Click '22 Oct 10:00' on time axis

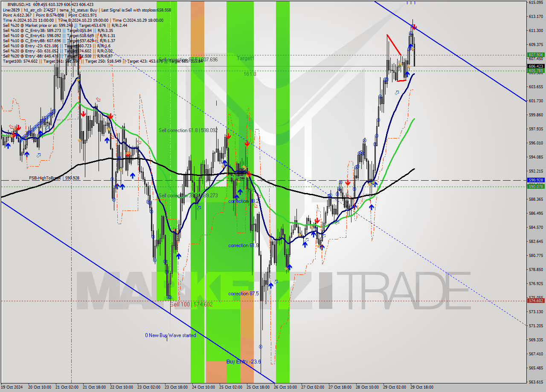click(x=121, y=387)
